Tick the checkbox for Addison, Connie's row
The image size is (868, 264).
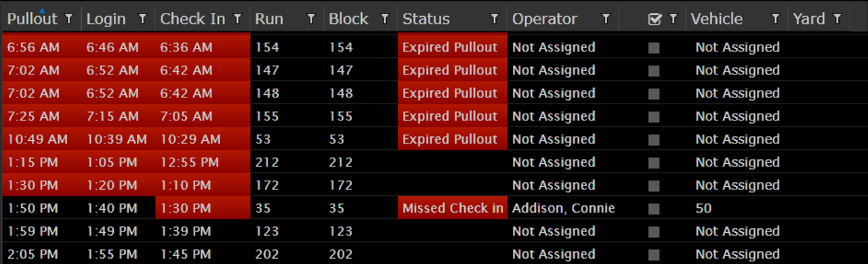654,209
